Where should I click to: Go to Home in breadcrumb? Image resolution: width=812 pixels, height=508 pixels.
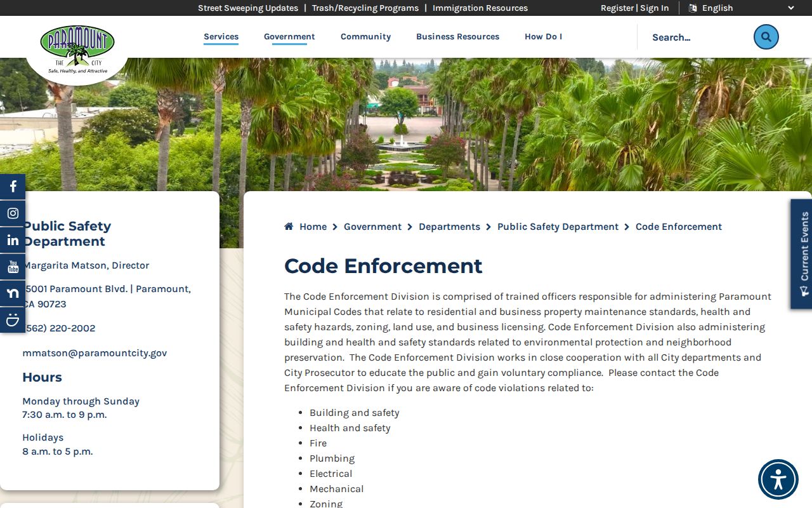pos(313,227)
